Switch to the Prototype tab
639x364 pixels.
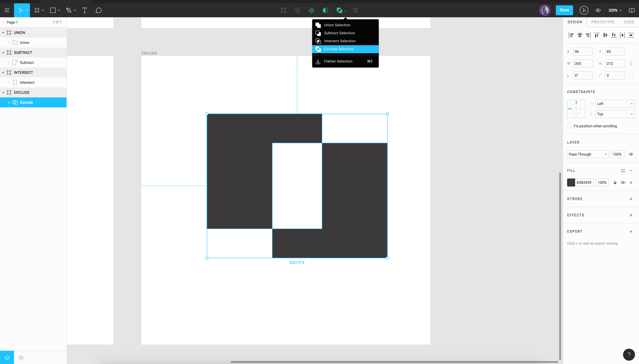[603, 22]
